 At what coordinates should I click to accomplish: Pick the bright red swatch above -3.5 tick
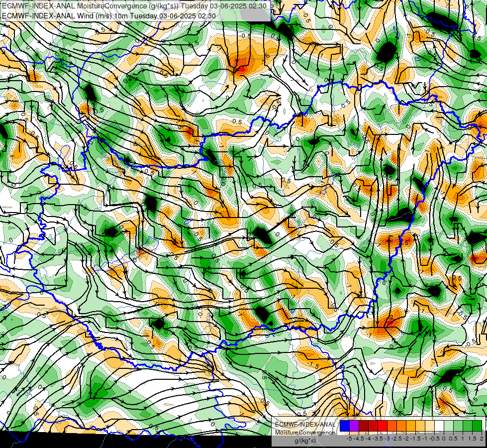point(383,426)
